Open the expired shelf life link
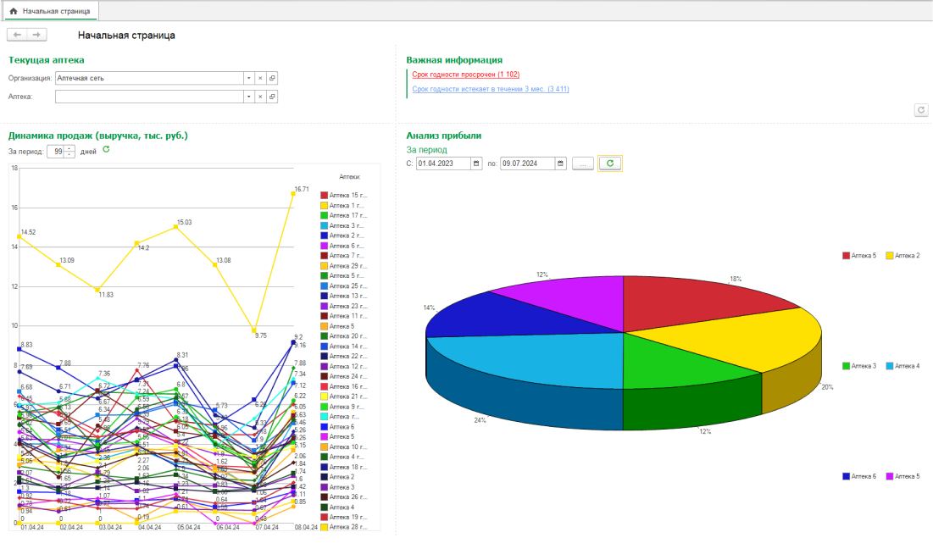933x560 pixels. (465, 75)
